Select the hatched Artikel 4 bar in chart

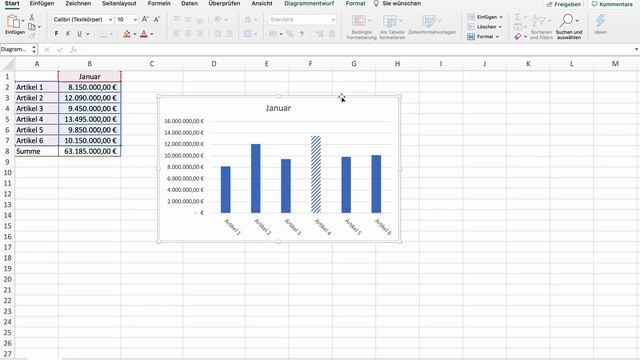[x=316, y=174]
